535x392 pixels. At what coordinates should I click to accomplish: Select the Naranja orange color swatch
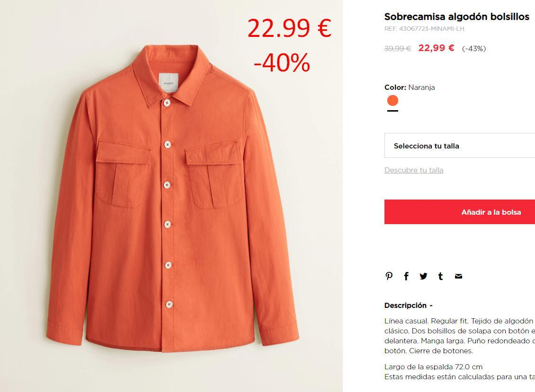point(392,101)
